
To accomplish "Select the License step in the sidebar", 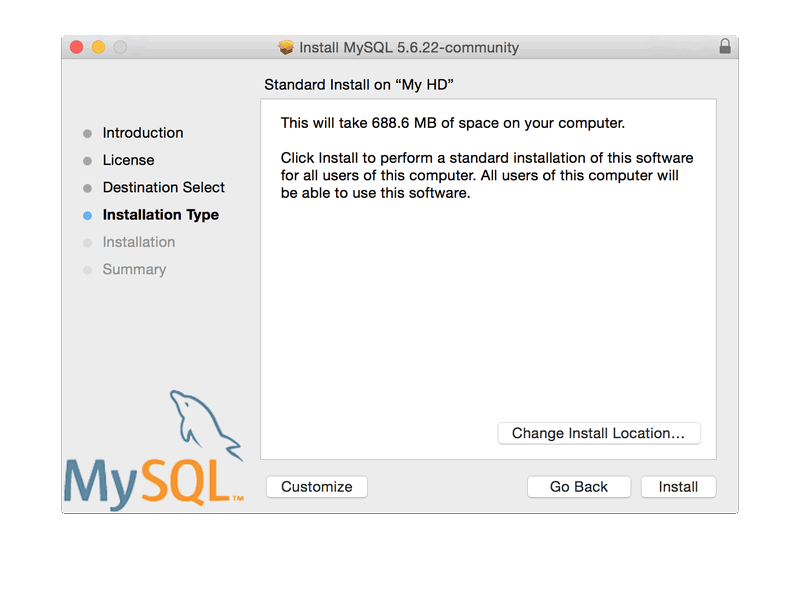I will 128,160.
